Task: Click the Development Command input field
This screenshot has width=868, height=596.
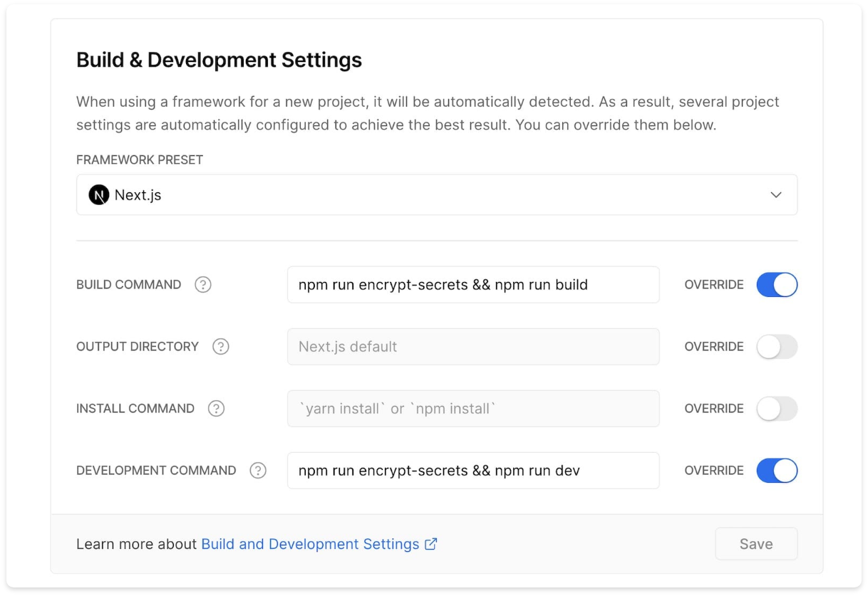Action: tap(473, 471)
